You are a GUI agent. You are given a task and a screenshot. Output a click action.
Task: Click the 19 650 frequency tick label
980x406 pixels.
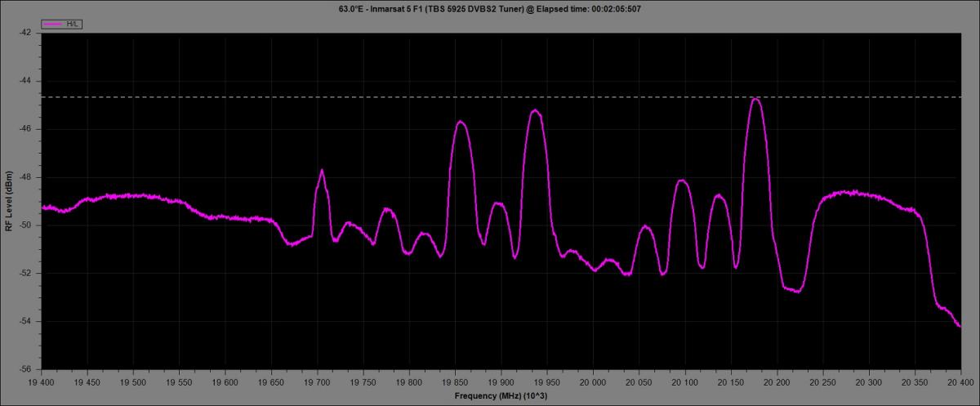(270, 381)
